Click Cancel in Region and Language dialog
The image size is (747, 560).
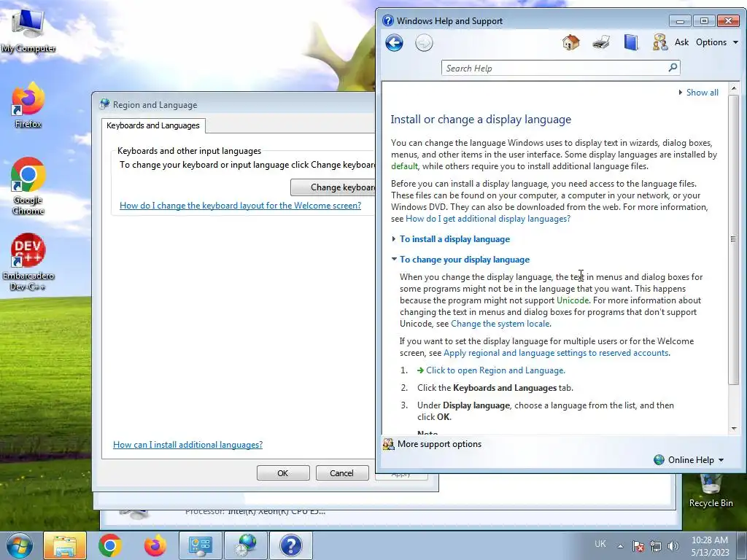[x=342, y=472]
